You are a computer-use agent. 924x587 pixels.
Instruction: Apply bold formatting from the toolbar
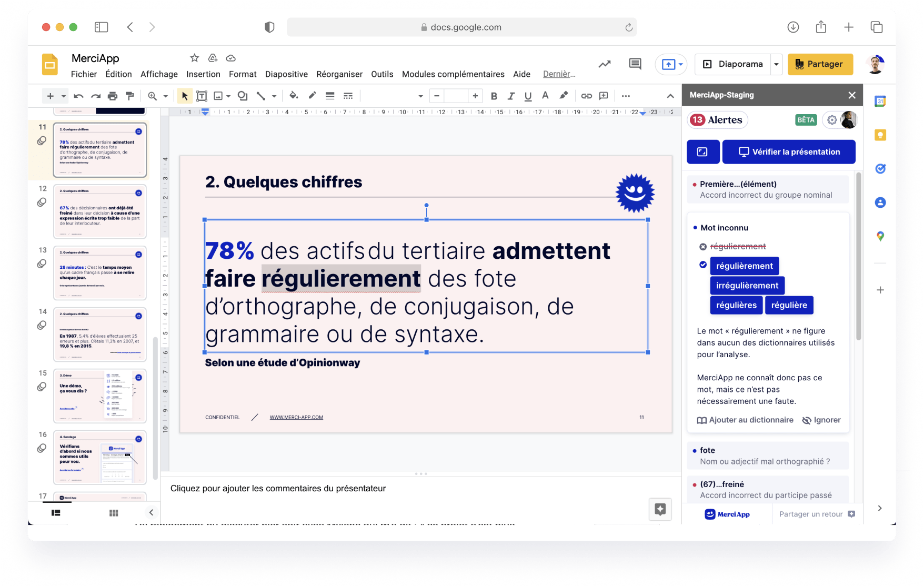[x=494, y=96]
